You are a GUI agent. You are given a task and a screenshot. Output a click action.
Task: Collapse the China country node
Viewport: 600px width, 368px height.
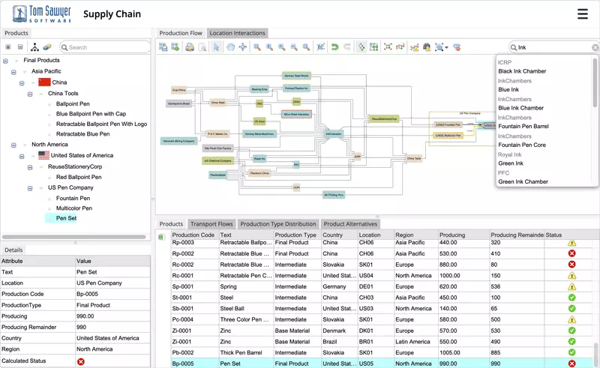click(x=22, y=83)
